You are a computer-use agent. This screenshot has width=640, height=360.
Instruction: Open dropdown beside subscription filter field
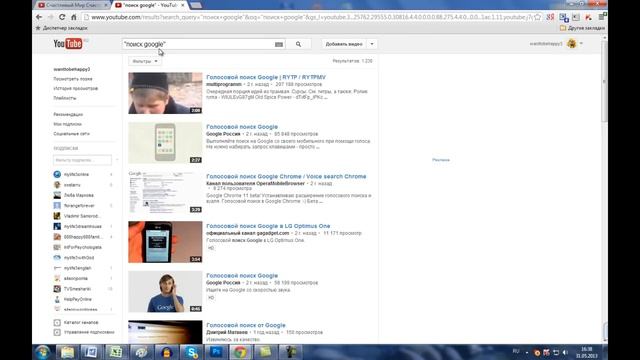(x=117, y=160)
